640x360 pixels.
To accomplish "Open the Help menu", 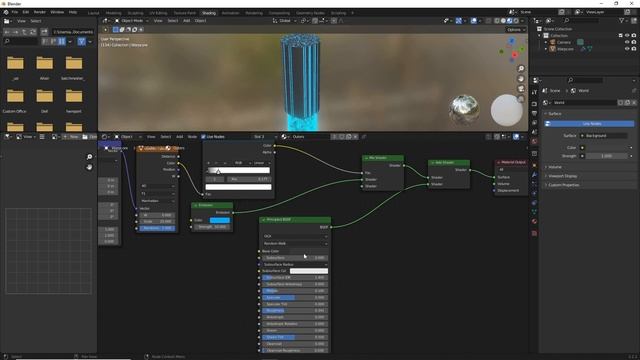I will 73,12.
